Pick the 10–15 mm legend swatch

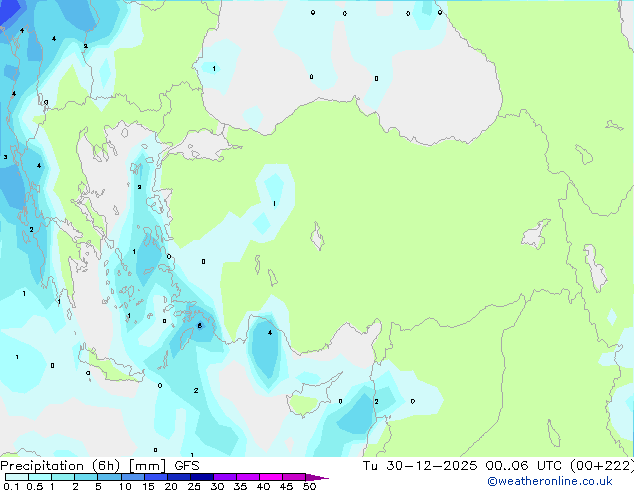132,477
